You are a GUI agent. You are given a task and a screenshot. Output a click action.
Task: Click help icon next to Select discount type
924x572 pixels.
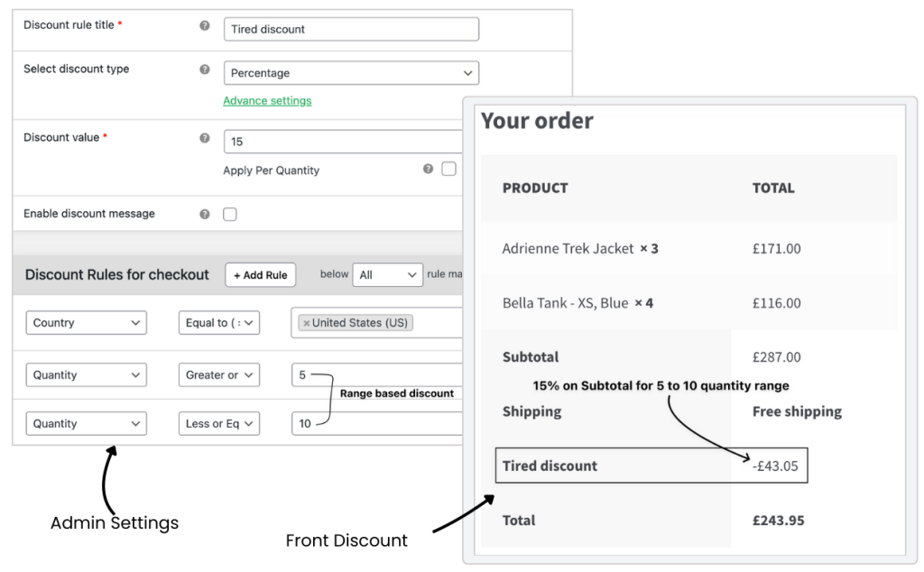[x=205, y=69]
